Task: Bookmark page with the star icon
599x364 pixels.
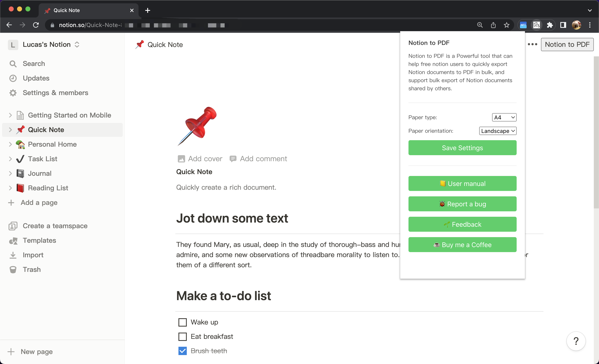Action: click(x=506, y=25)
